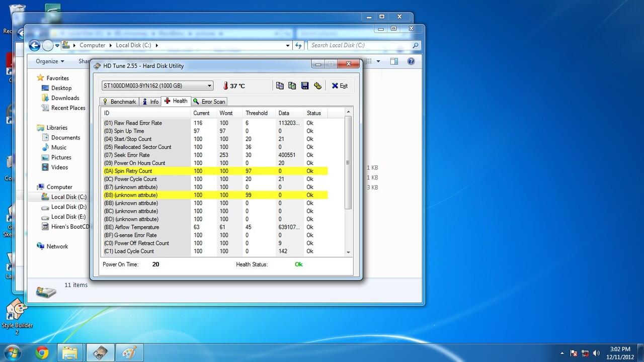Select the Raw Read Error Rate row

point(215,123)
